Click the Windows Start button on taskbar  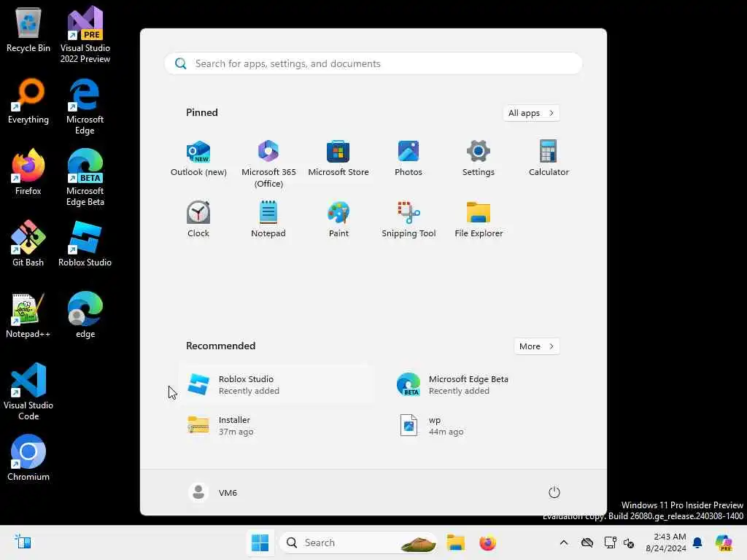click(260, 542)
